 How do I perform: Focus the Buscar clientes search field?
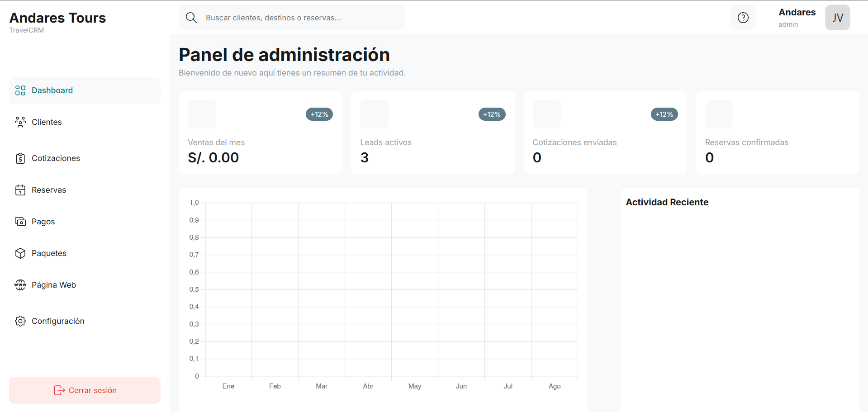(x=292, y=18)
